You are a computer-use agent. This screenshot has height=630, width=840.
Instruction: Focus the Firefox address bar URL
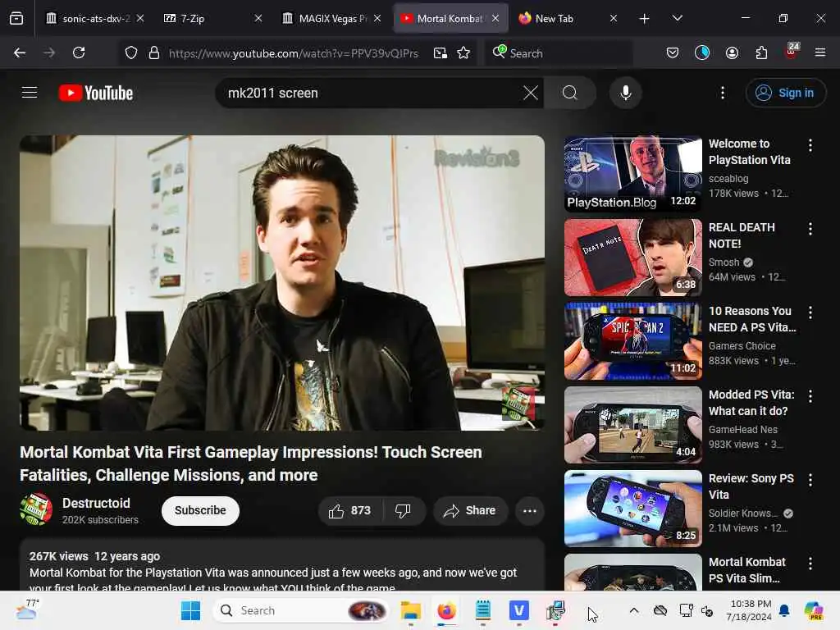[x=294, y=53]
